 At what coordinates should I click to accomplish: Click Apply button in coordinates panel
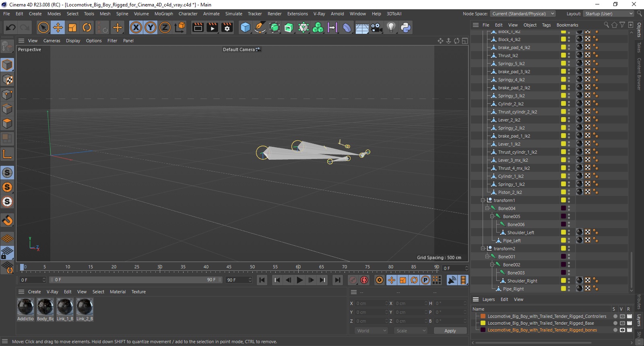450,331
